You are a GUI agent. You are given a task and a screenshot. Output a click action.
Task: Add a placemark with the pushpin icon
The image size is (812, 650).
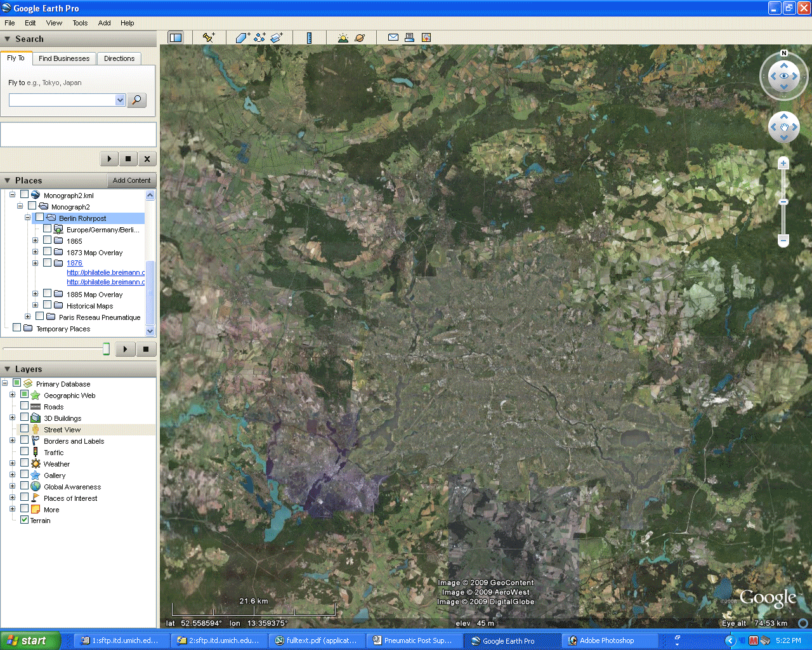[x=209, y=37]
